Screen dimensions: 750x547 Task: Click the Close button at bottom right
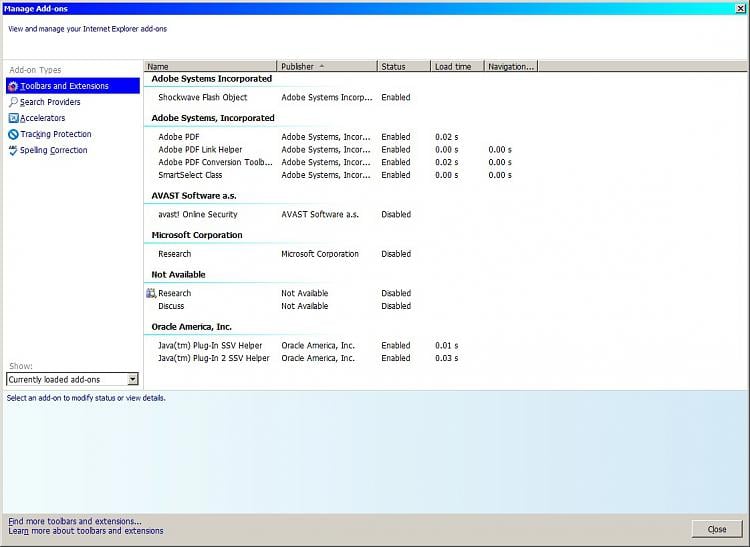(x=717, y=529)
